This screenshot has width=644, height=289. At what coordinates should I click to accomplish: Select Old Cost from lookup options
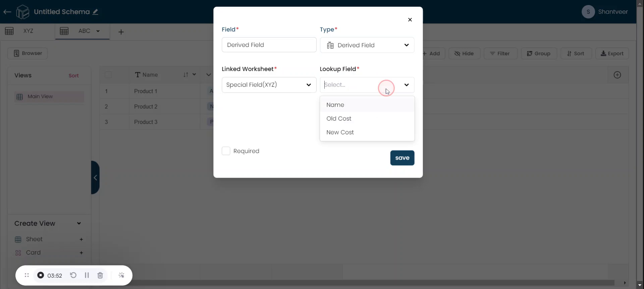(x=339, y=119)
